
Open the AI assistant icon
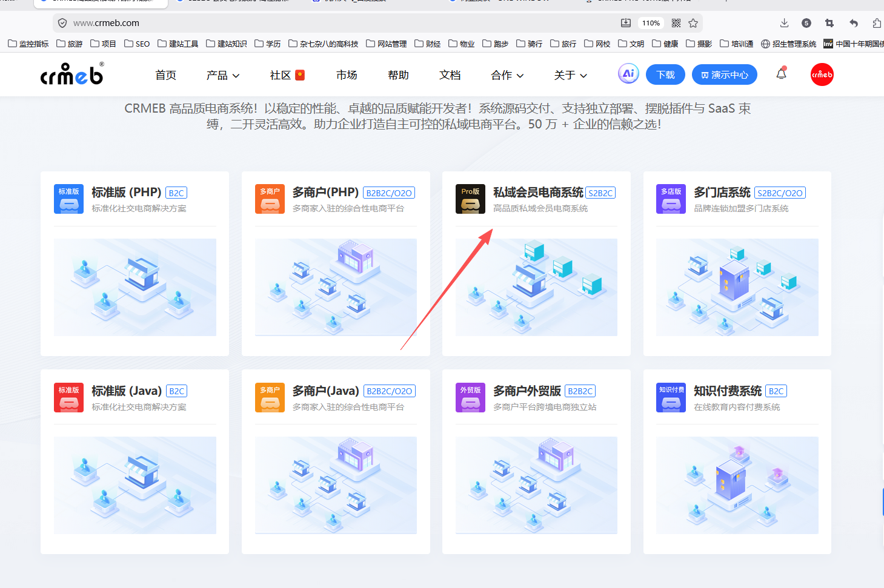[628, 74]
